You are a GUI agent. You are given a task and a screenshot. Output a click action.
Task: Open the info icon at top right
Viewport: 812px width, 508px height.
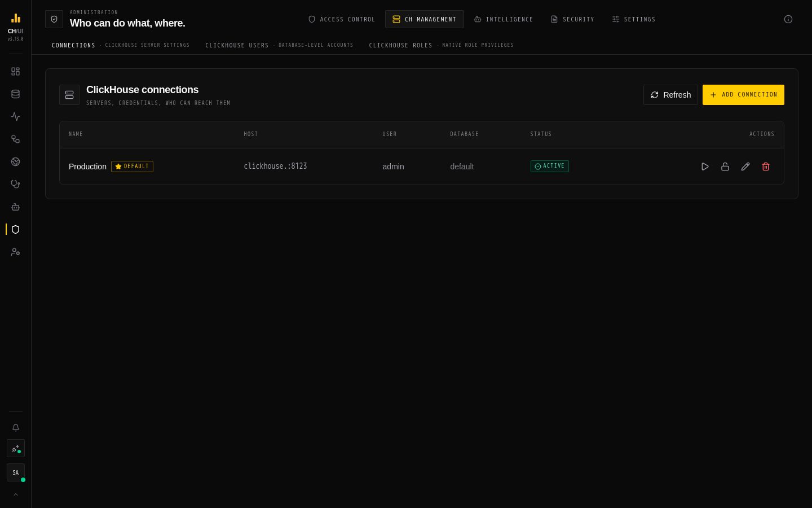pyautogui.click(x=788, y=19)
